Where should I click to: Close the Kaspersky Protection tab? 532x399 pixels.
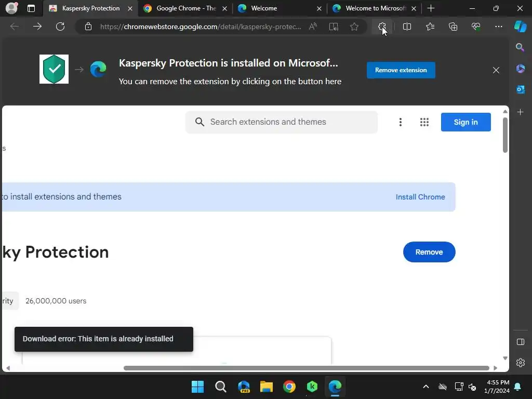(130, 8)
